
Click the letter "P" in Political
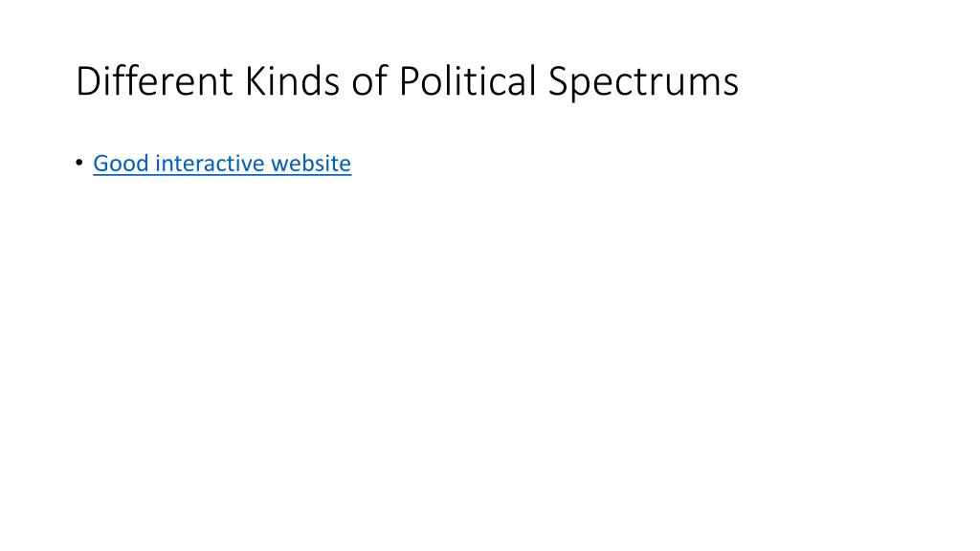(409, 81)
